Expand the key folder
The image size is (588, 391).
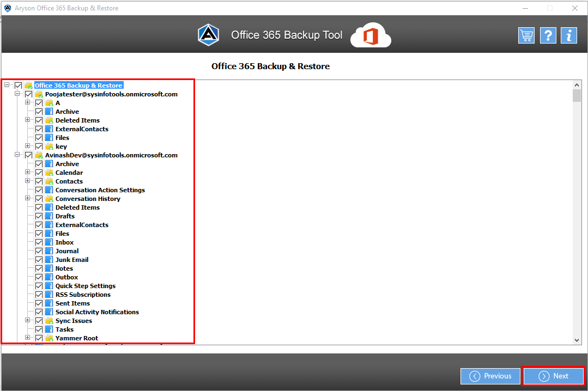[27, 145]
